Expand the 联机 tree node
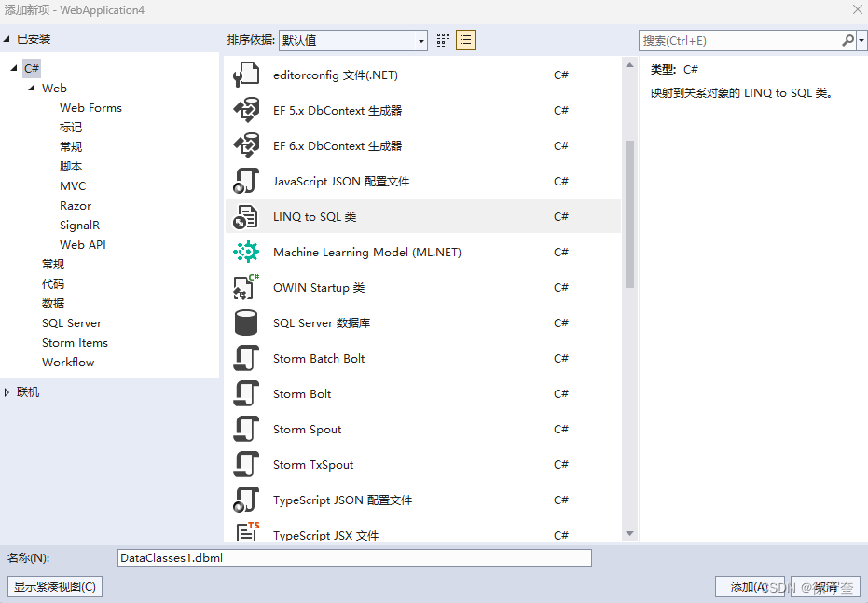This screenshot has width=868, height=603. point(10,391)
